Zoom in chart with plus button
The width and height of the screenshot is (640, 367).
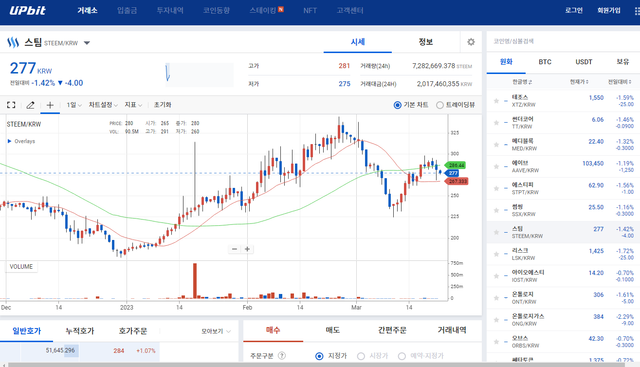(x=247, y=249)
